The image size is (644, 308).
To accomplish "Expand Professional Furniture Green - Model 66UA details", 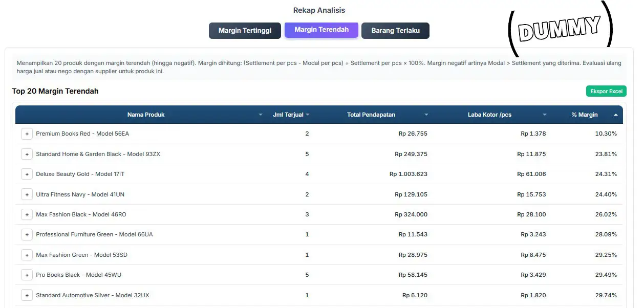I will coord(27,234).
